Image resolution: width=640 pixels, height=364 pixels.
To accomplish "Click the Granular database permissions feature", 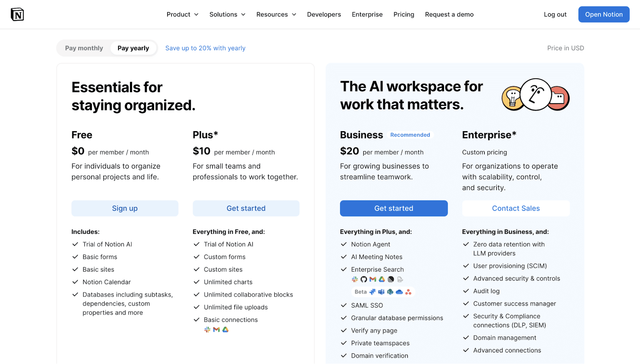I will tap(397, 318).
